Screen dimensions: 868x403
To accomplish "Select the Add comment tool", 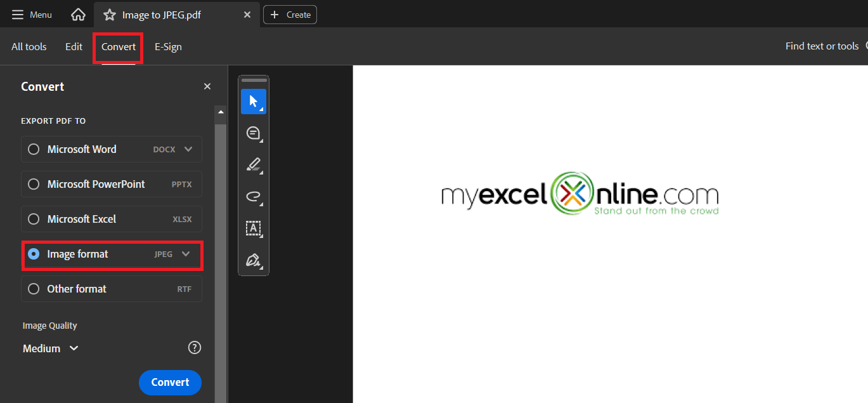I will 254,133.
